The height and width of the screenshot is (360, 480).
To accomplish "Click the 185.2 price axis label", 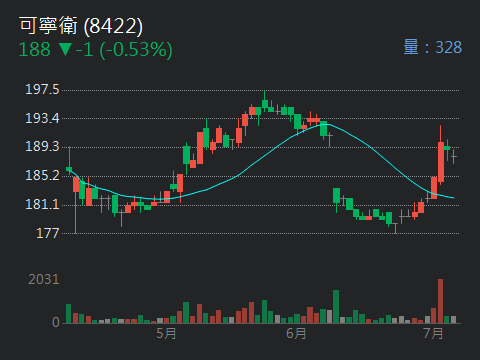I will (x=42, y=175).
